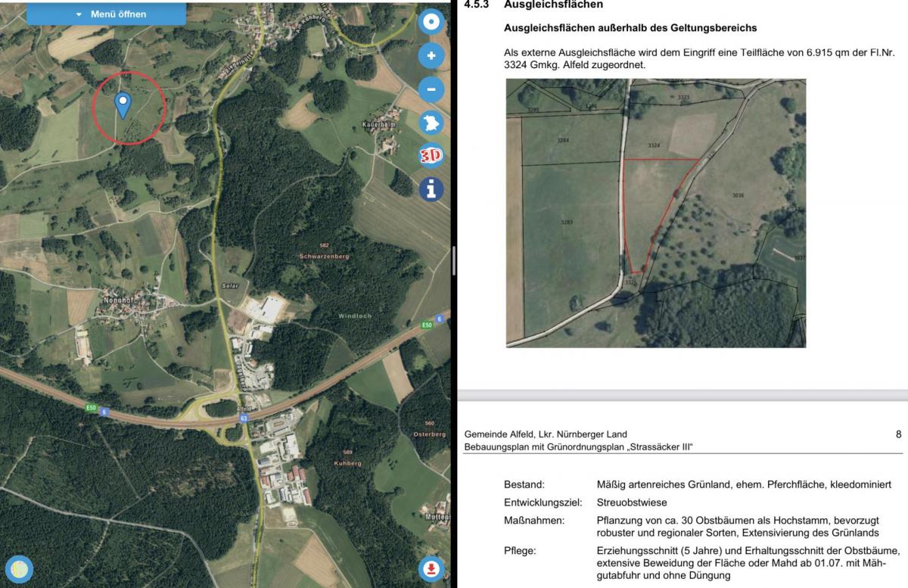
Task: Click the 'Entwicklungsziel:' label in document
Action: 543,502
